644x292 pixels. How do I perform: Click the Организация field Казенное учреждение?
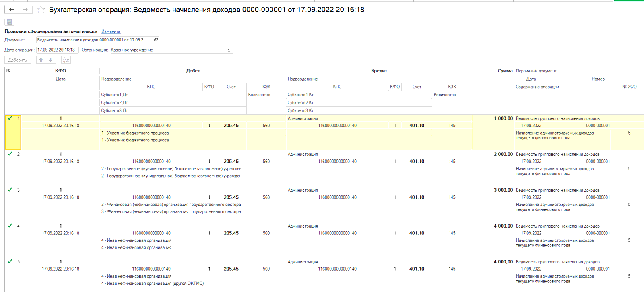(x=168, y=50)
